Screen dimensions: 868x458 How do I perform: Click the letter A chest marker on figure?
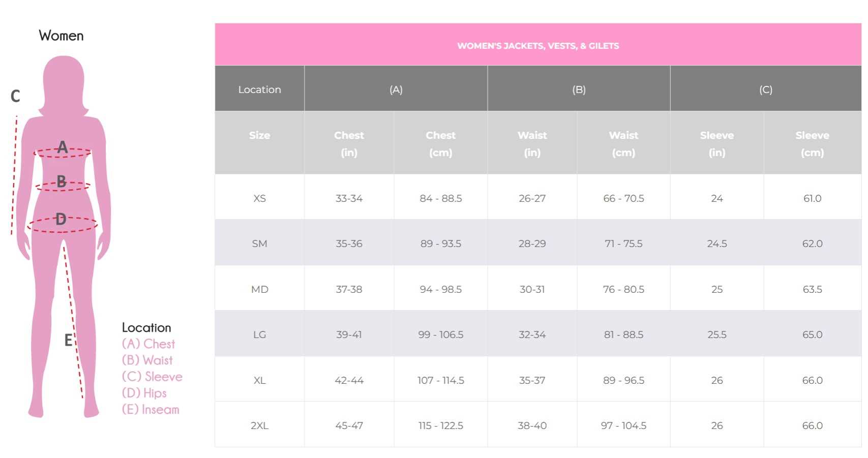pyautogui.click(x=63, y=147)
